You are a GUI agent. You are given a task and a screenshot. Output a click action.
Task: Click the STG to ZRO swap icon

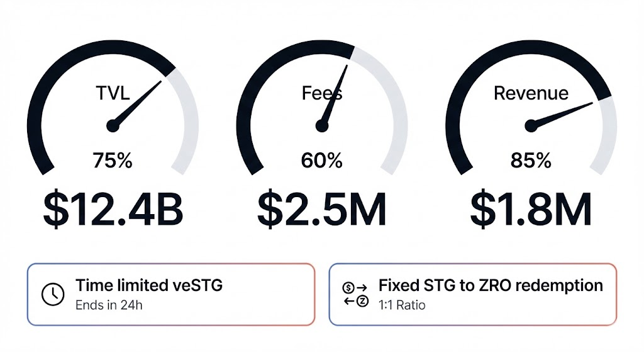click(x=355, y=294)
